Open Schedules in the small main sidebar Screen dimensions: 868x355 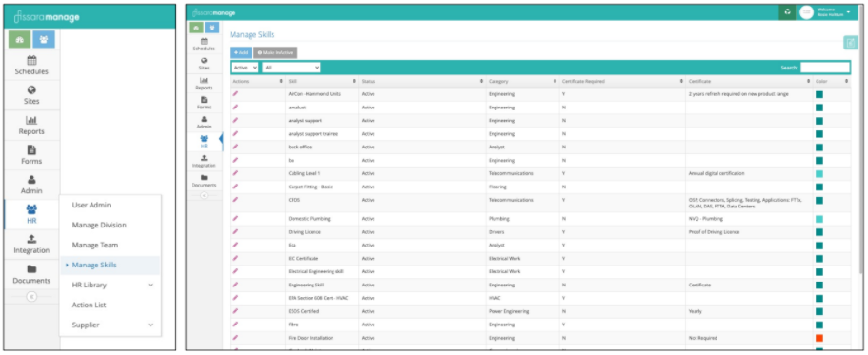pos(204,44)
